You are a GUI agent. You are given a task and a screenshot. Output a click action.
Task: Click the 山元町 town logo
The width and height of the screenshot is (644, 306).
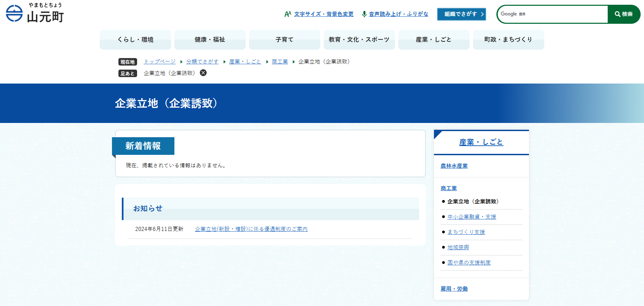tap(35, 13)
